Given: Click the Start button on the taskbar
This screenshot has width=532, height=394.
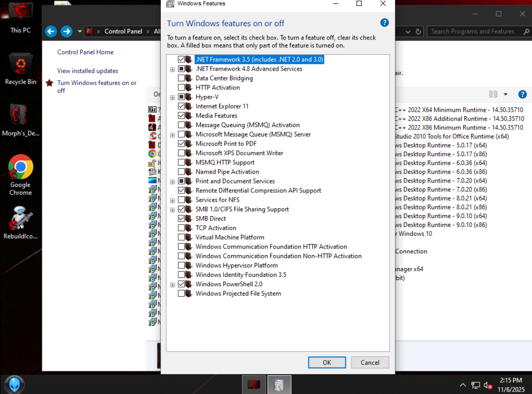Looking at the screenshot, I should point(14,385).
